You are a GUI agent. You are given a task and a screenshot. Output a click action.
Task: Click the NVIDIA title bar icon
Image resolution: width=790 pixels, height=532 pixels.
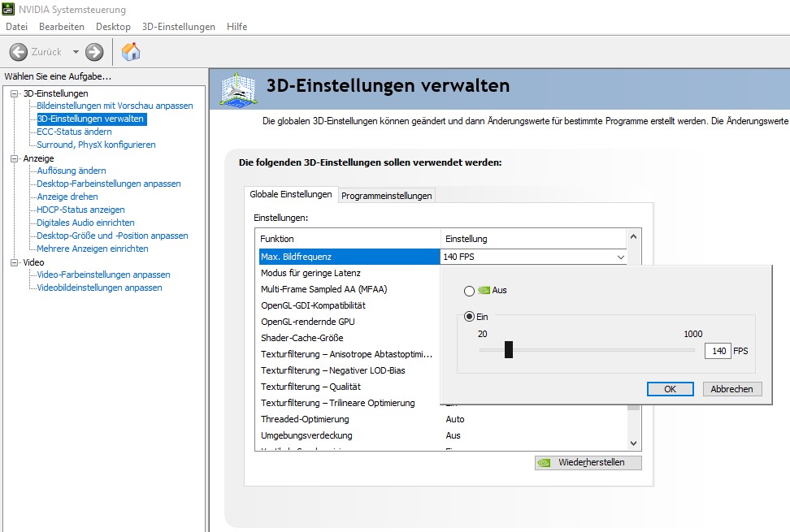click(x=8, y=9)
